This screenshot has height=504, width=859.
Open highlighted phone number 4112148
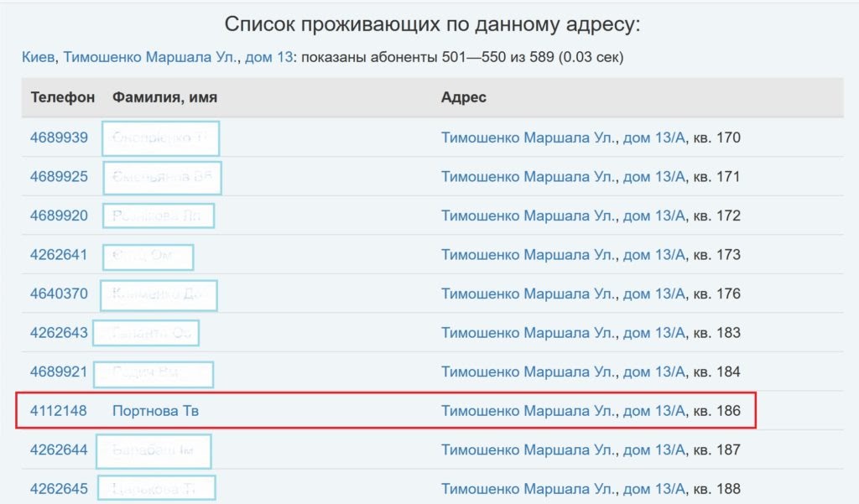[59, 411]
